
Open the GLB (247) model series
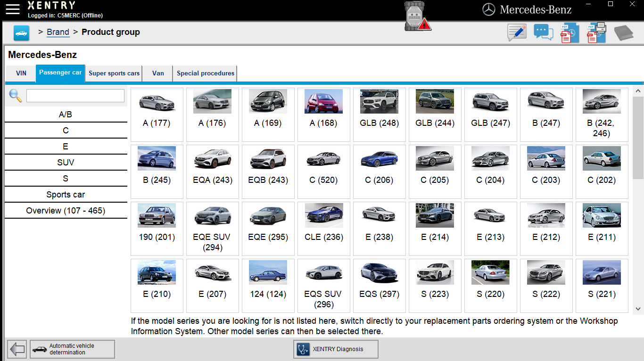click(491, 115)
